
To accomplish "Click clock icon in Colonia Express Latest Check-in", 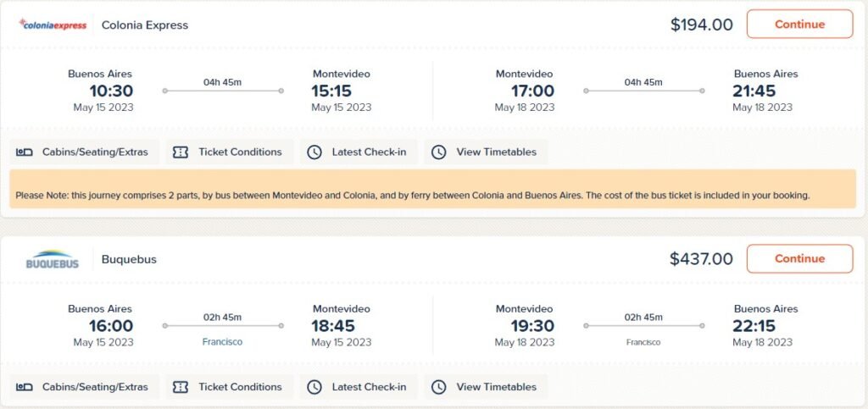I will click(x=314, y=152).
